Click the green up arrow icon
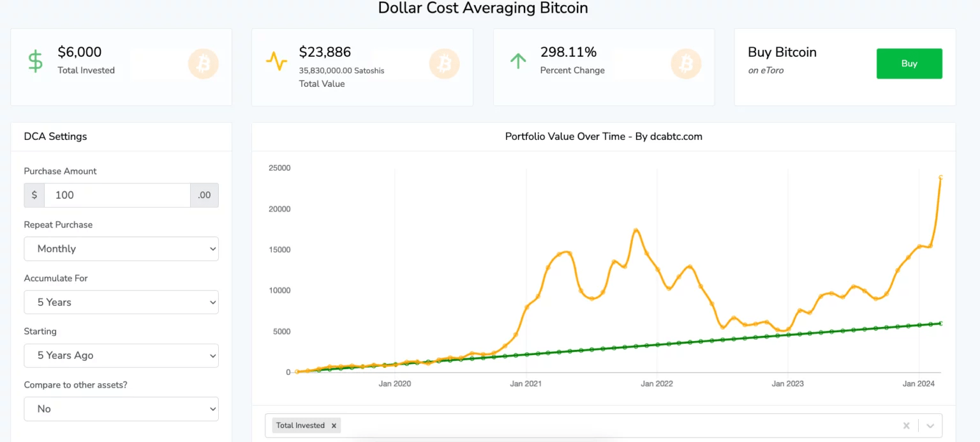This screenshot has height=442, width=980. tap(518, 61)
